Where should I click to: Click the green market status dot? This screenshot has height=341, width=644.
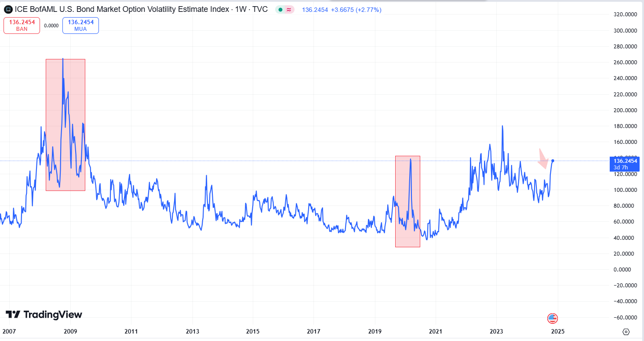pos(280,9)
